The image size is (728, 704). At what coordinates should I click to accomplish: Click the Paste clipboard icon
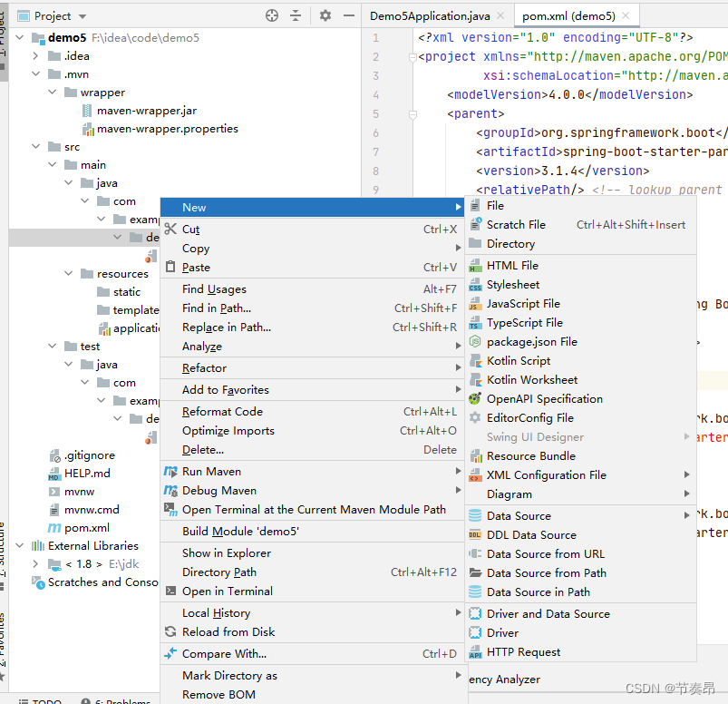(170, 267)
